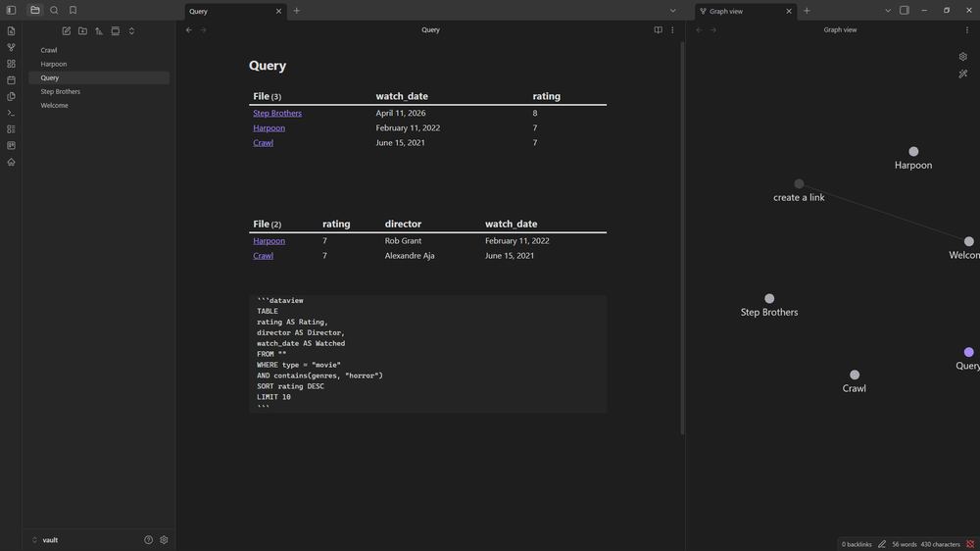Screen dimensions: 980x551
Task: Open the graph view ribbon icon
Action: 11,47
